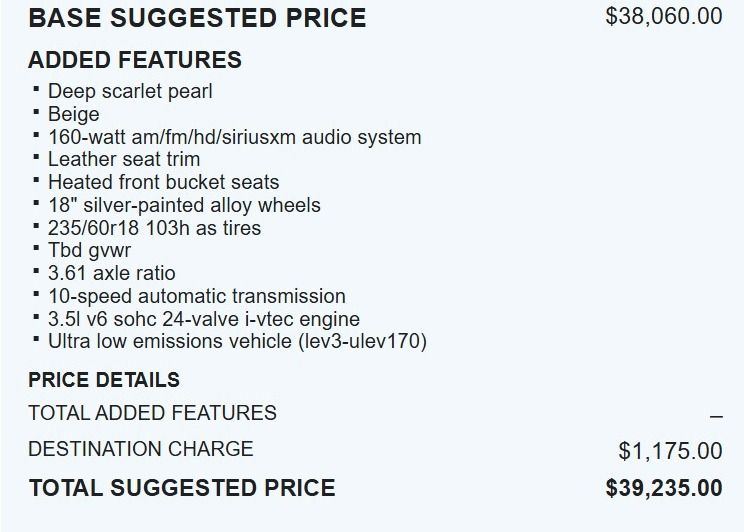744x532 pixels.
Task: Select the Deep scarlet pearl feature
Action: [130, 91]
